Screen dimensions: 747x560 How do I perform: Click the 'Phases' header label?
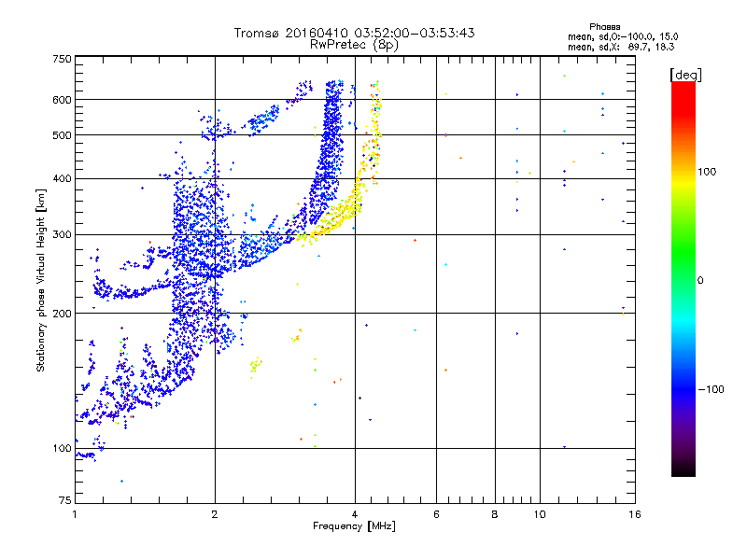[604, 27]
